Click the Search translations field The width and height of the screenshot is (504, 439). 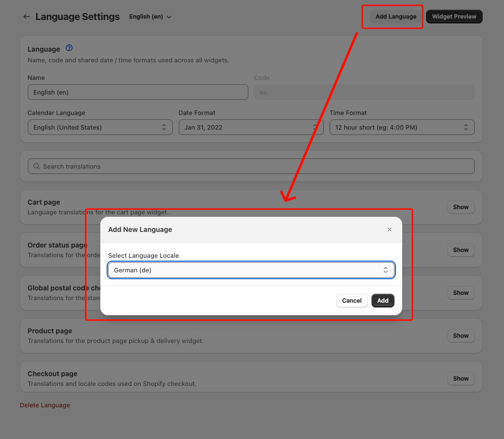[x=251, y=166]
